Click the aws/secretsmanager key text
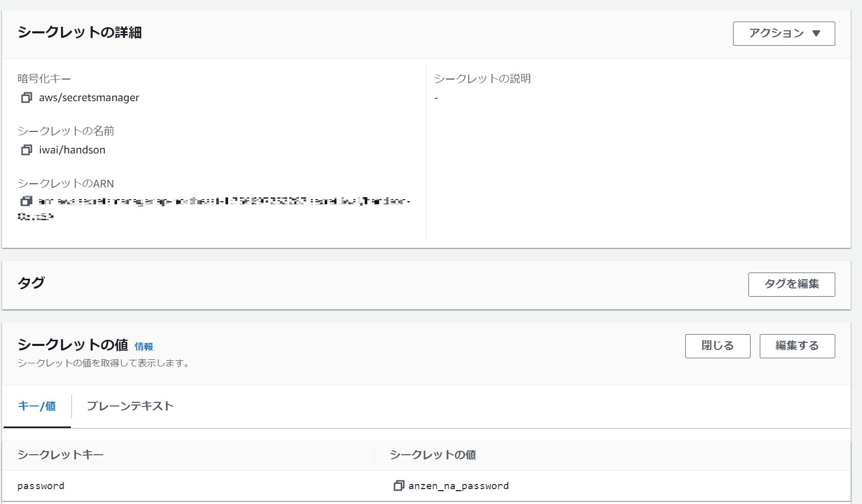The height and width of the screenshot is (504, 862). coord(88,98)
